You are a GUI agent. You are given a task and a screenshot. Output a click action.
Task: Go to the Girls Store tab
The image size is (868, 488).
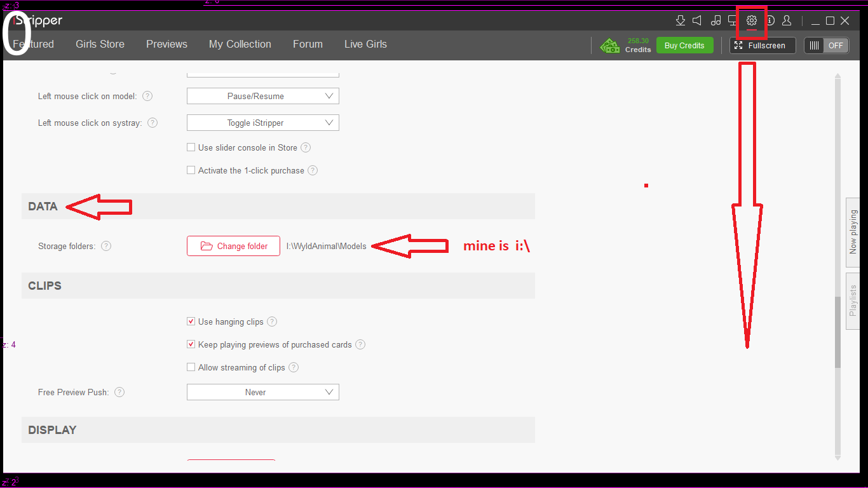click(x=100, y=44)
